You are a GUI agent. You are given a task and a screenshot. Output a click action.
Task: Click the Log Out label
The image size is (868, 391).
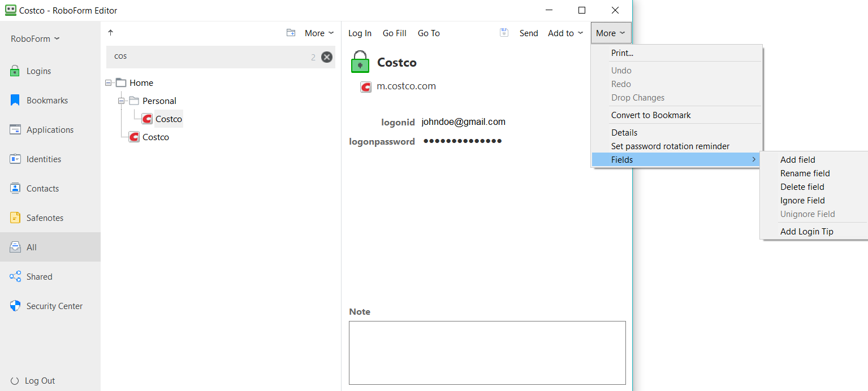(x=40, y=381)
